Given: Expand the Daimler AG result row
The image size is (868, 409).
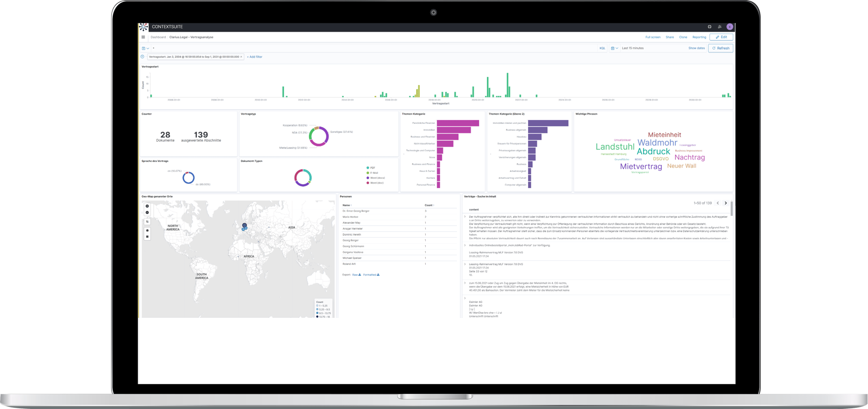Looking at the screenshot, I should (x=465, y=298).
